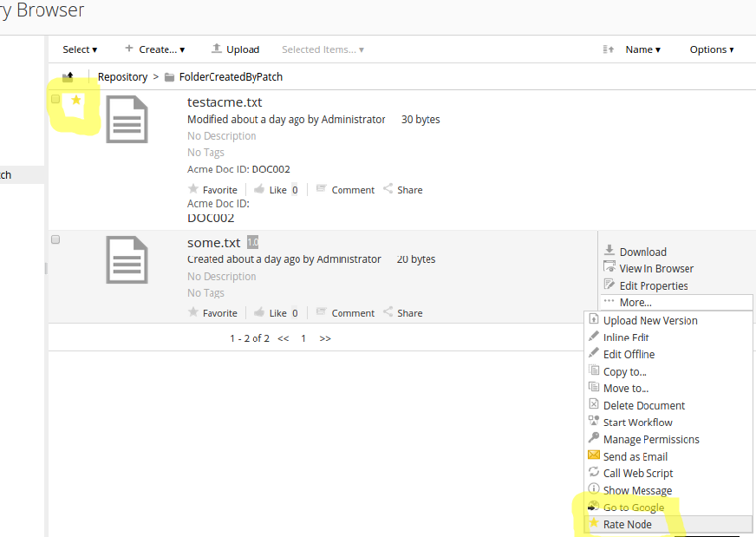Open the Options dropdown
The height and width of the screenshot is (537, 756).
tap(711, 49)
